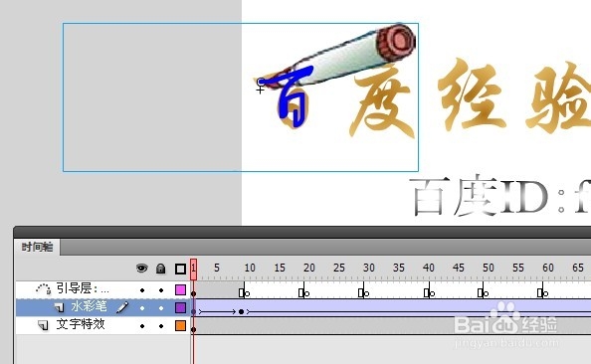The height and width of the screenshot is (364, 591).
Task: Select the 文字特效 layer row
Action: 102,325
